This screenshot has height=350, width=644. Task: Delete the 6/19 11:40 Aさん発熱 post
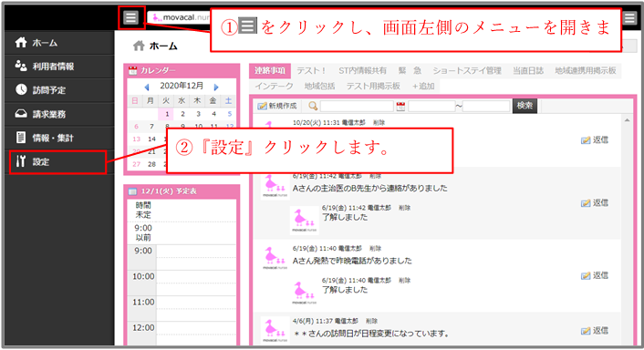[x=375, y=249]
